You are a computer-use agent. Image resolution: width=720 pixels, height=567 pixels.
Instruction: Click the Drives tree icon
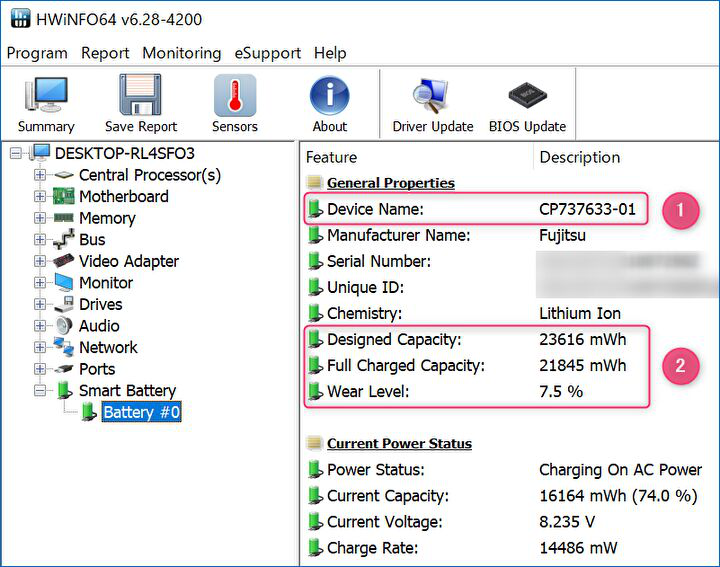63,303
